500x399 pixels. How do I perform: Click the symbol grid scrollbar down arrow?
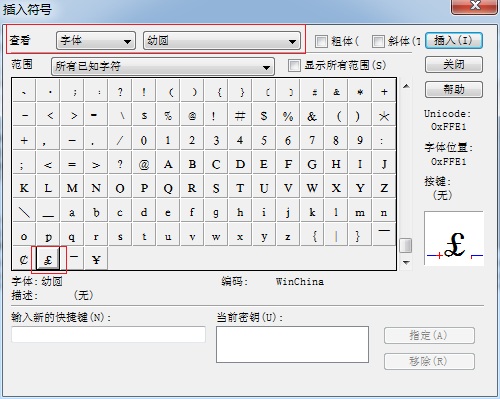[406, 263]
